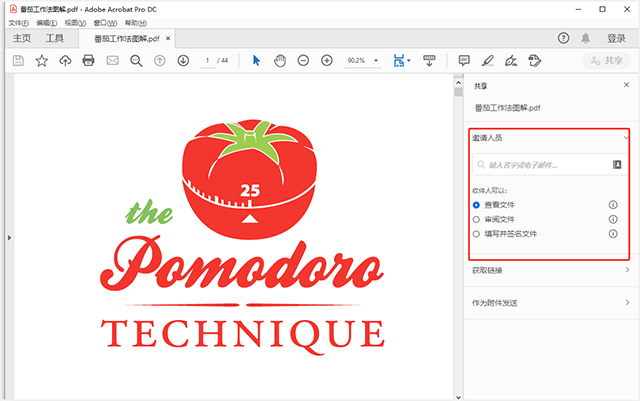Click the rotate stamp tool icon
Screen dimensions: 640x401
pos(535,61)
